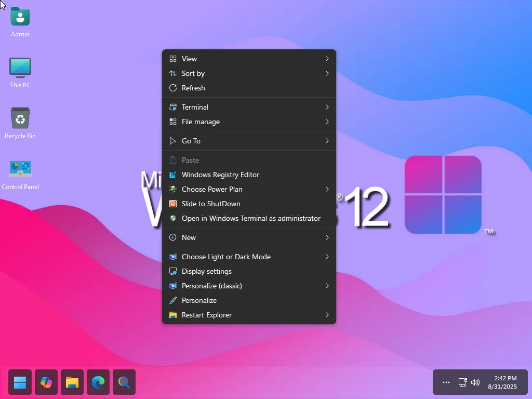
Task: Expand the Restart Explorer submenu chevron
Action: [327, 315]
